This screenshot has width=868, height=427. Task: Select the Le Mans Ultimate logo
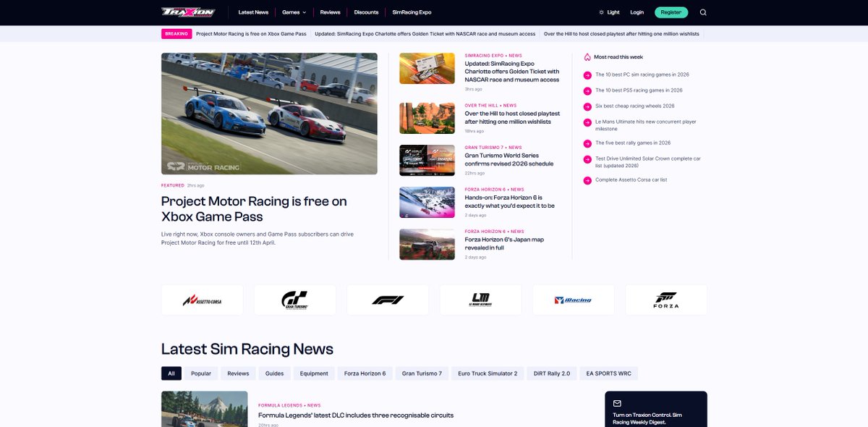coord(480,299)
